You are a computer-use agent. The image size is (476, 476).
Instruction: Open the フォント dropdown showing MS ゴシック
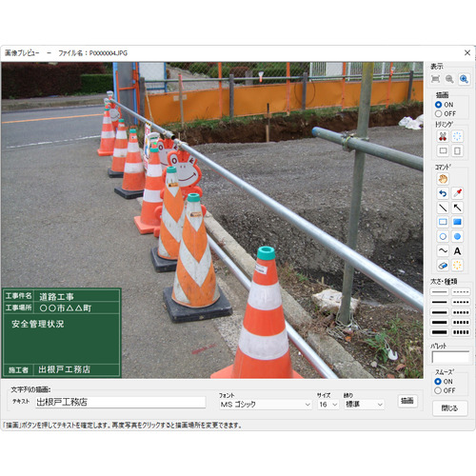coord(266,405)
